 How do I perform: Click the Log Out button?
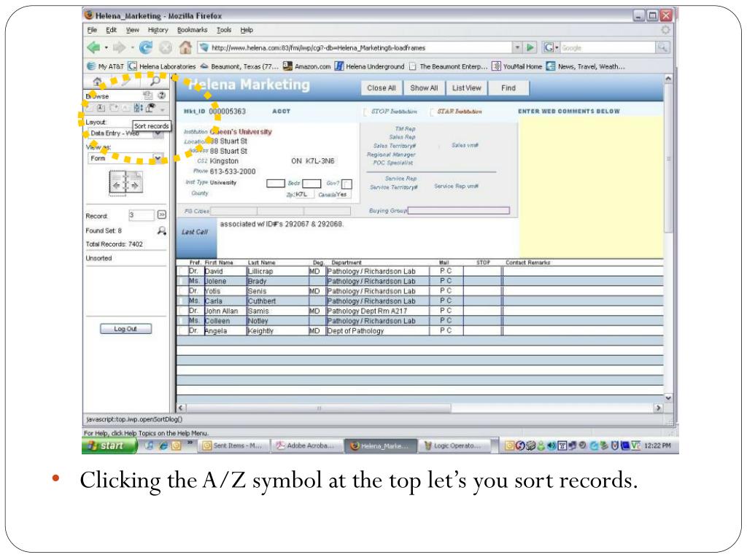(125, 329)
